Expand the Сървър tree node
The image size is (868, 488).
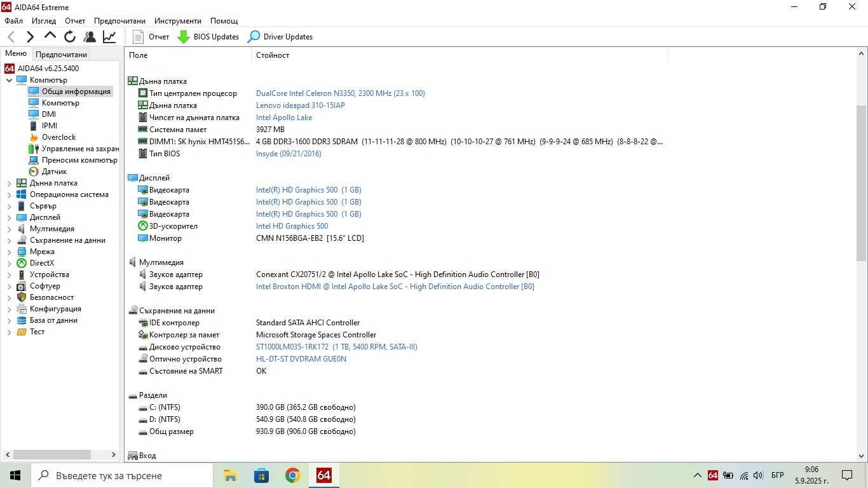click(10, 206)
